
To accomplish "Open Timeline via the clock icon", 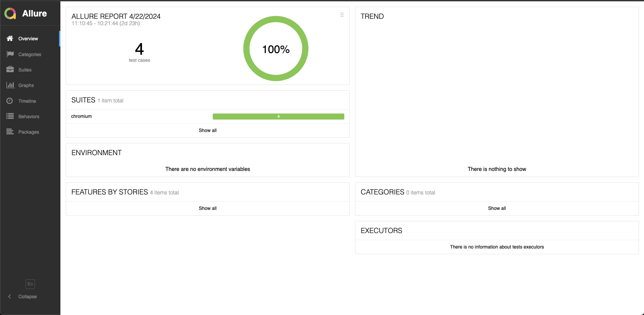I will 10,101.
